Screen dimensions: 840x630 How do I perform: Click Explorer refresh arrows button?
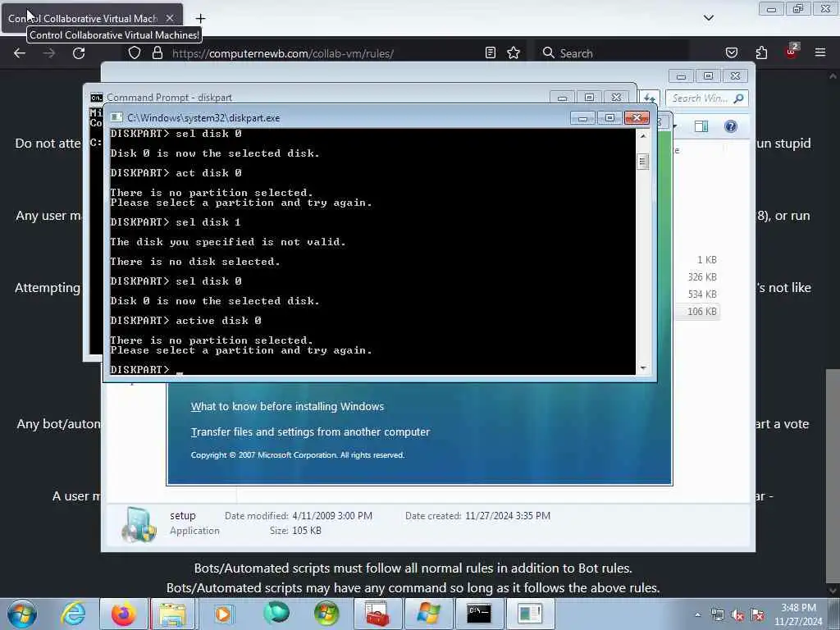coord(649,98)
